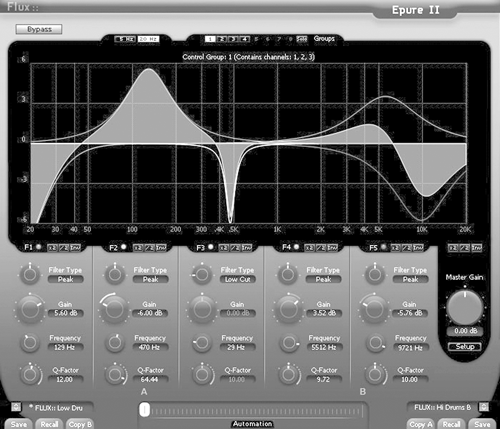Click the Copy A button
Viewport: 500px width, 429px height.
(x=421, y=424)
